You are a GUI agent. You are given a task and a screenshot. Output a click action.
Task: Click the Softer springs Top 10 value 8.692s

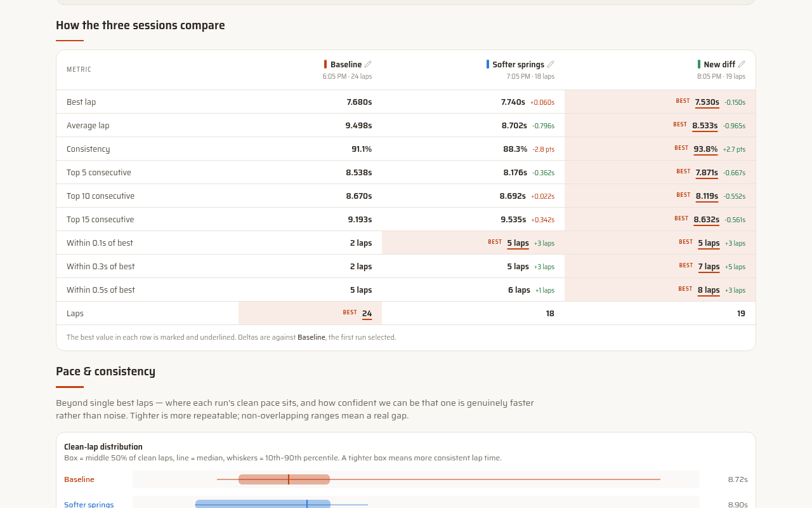[x=513, y=196]
